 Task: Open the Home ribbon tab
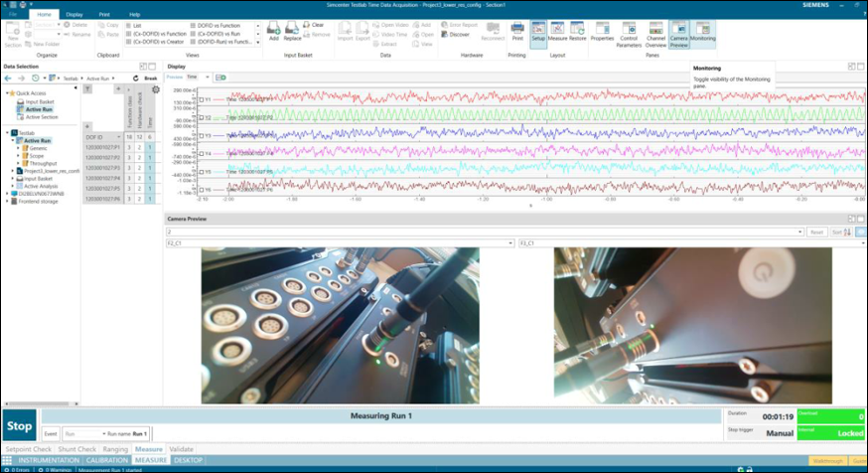(44, 14)
